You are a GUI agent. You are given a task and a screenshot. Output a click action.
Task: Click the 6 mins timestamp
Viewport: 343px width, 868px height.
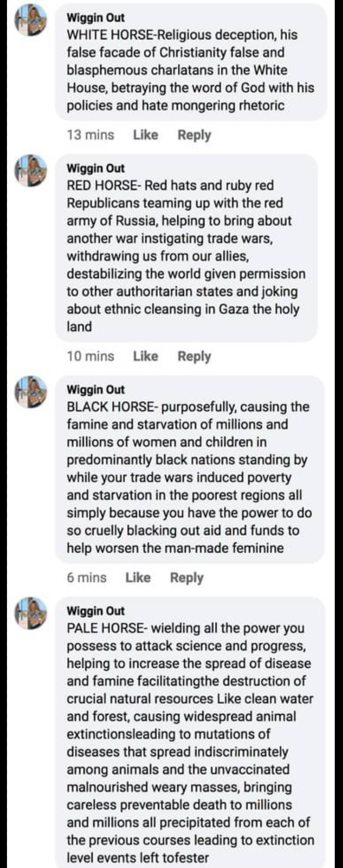click(x=86, y=578)
